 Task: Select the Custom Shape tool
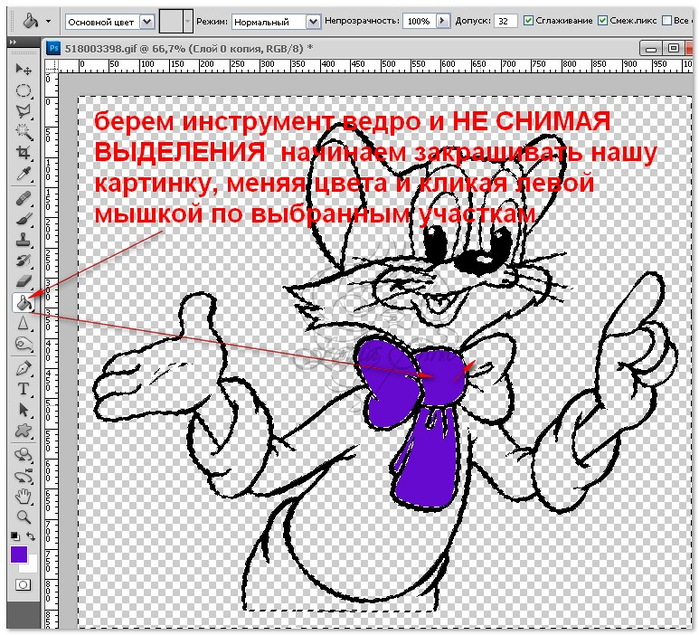(x=23, y=431)
